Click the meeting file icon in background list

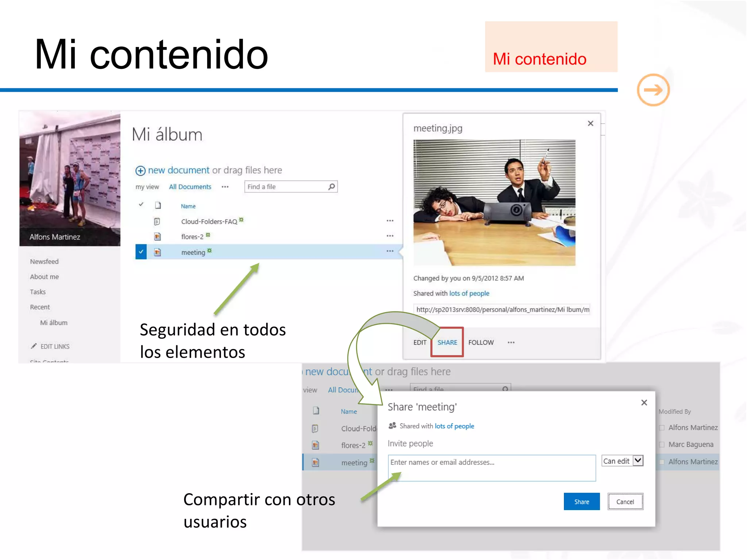pos(316,463)
